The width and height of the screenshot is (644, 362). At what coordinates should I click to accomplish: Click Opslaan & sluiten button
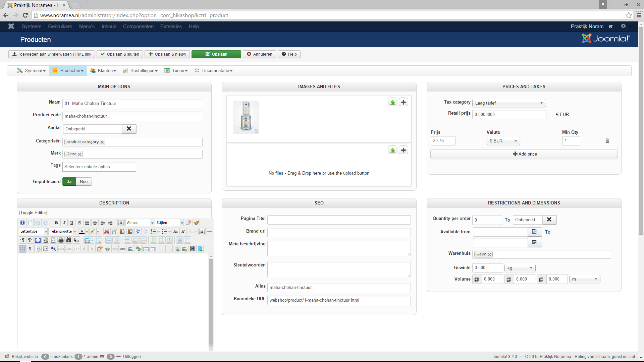120,54
